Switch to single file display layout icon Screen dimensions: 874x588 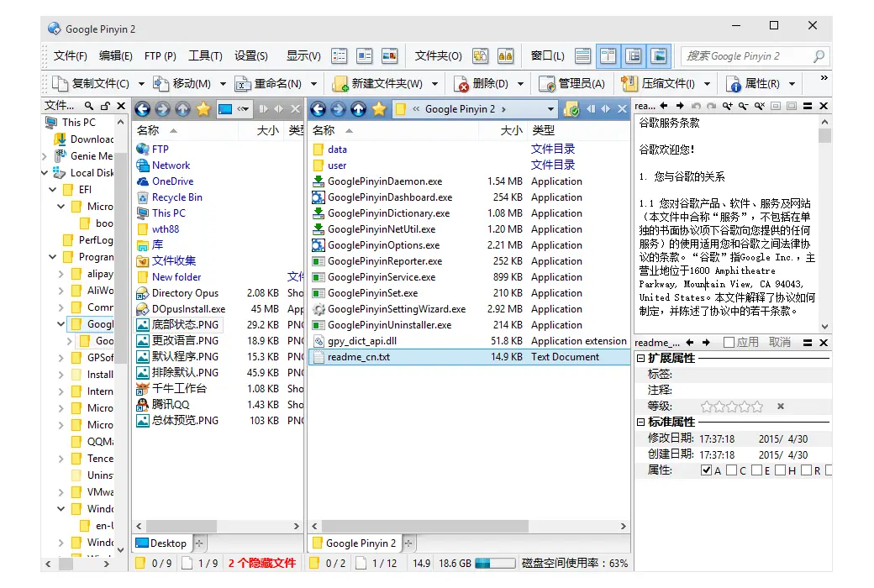coord(583,55)
